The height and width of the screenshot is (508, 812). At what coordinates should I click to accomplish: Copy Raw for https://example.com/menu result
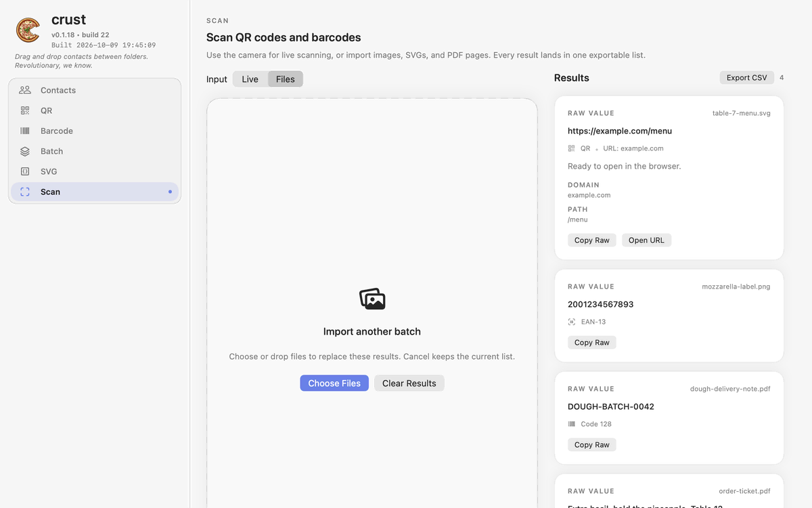pyautogui.click(x=592, y=240)
